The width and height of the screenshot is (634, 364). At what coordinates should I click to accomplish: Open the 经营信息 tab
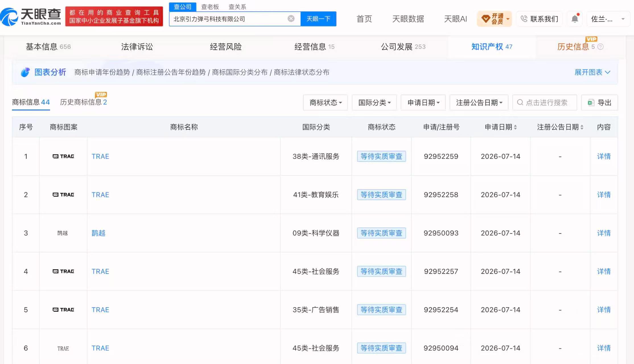pyautogui.click(x=314, y=47)
